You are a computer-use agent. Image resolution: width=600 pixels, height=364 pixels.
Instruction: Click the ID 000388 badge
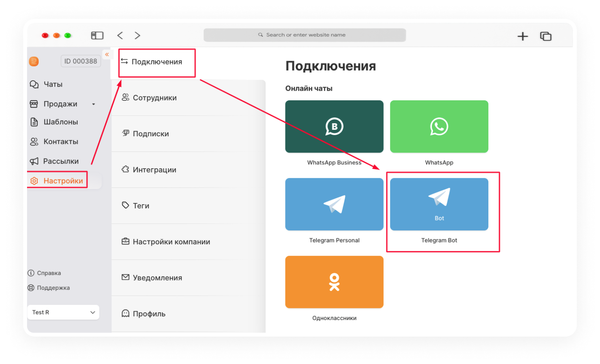(81, 61)
